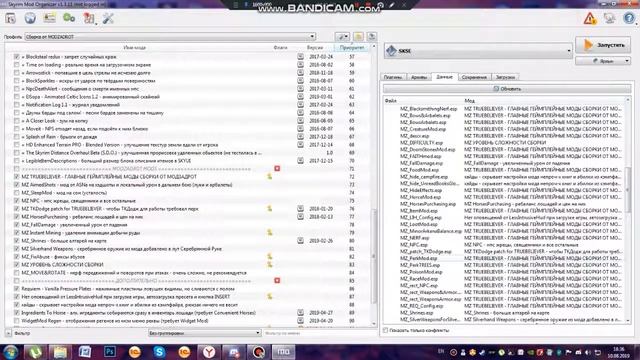Enable the Time on loading mod
The height and width of the screenshot is (360, 640).
pyautogui.click(x=16, y=64)
